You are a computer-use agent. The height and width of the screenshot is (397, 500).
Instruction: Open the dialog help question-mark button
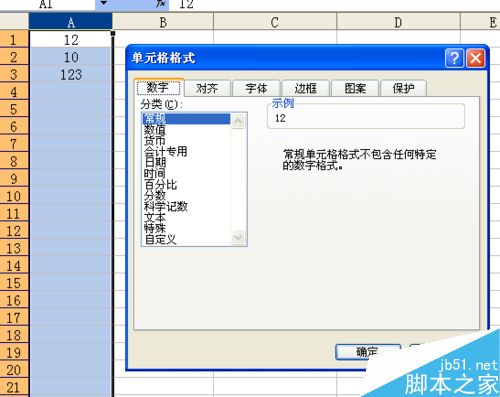pyautogui.click(x=454, y=59)
